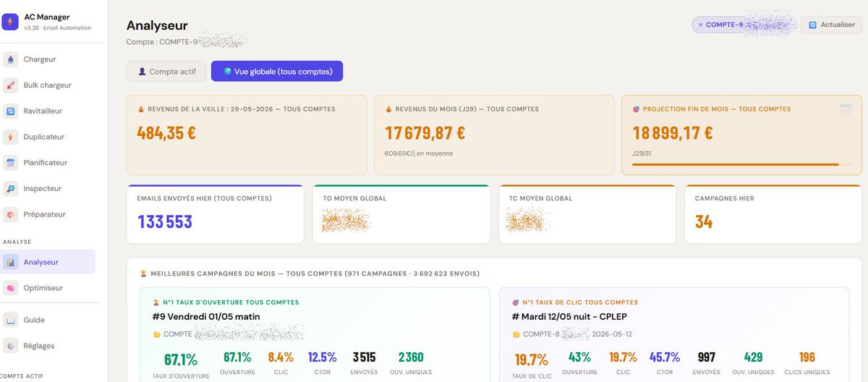
Task: Click the 429 ouv. uniques value
Action: [x=754, y=357]
